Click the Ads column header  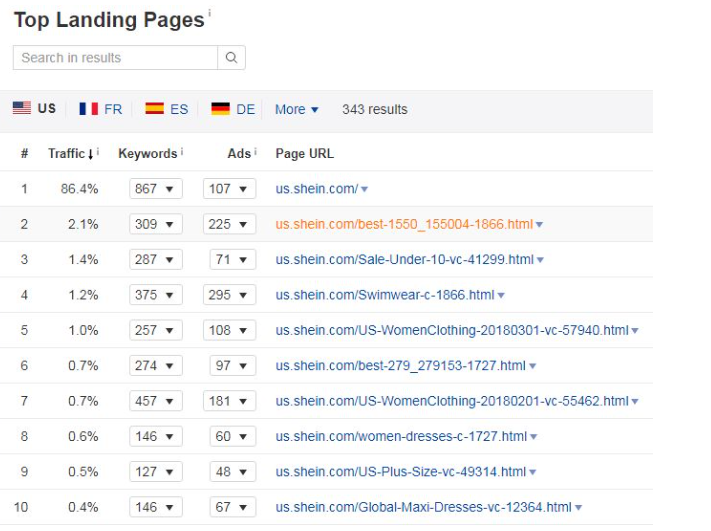tap(239, 154)
